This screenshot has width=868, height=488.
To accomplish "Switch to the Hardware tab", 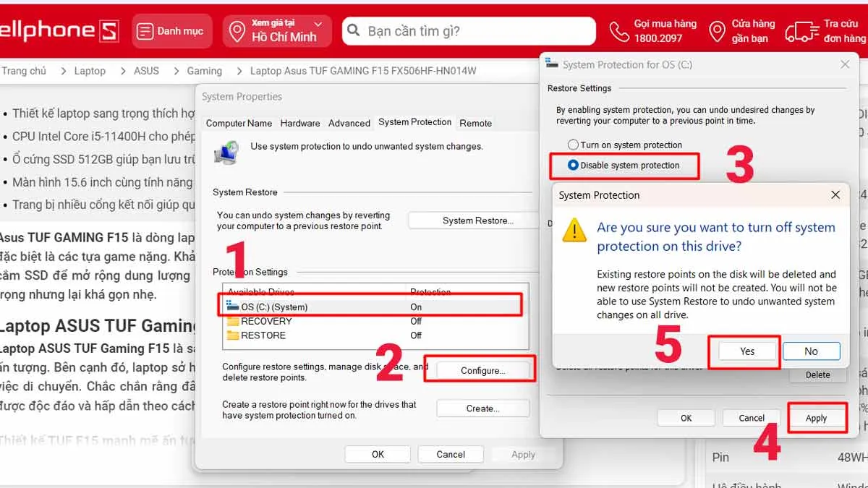I will 299,123.
